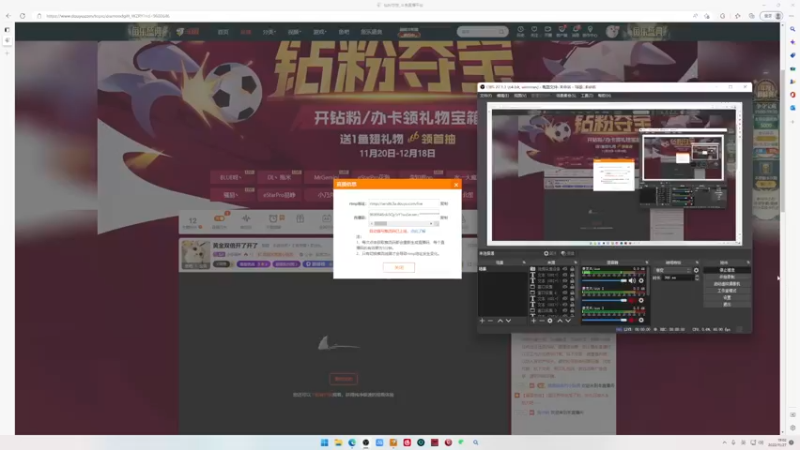Click the close button at dialog bottom

(x=398, y=267)
